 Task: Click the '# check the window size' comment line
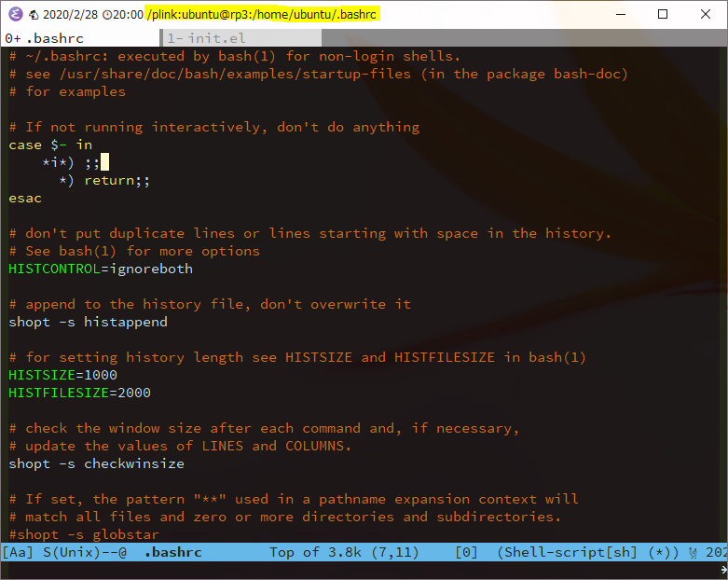coord(264,428)
